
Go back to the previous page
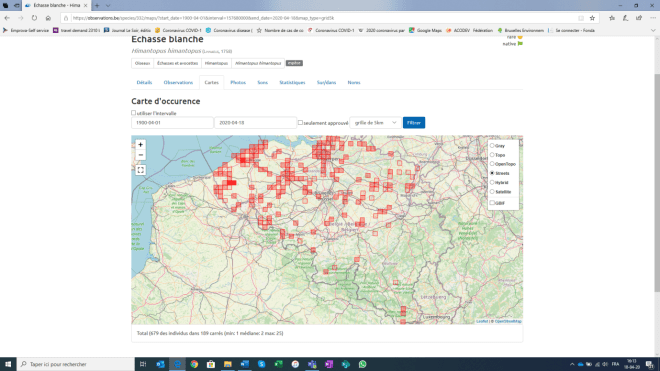(x=7, y=18)
